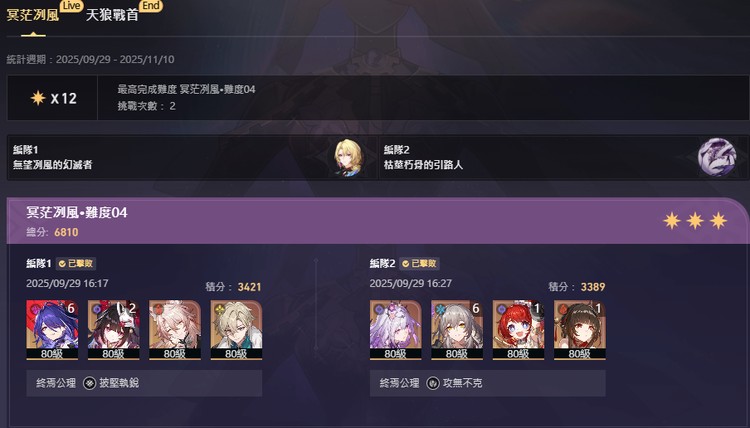Open the blue-haired character with eidolon 6
750x428 pixels.
tap(52, 330)
